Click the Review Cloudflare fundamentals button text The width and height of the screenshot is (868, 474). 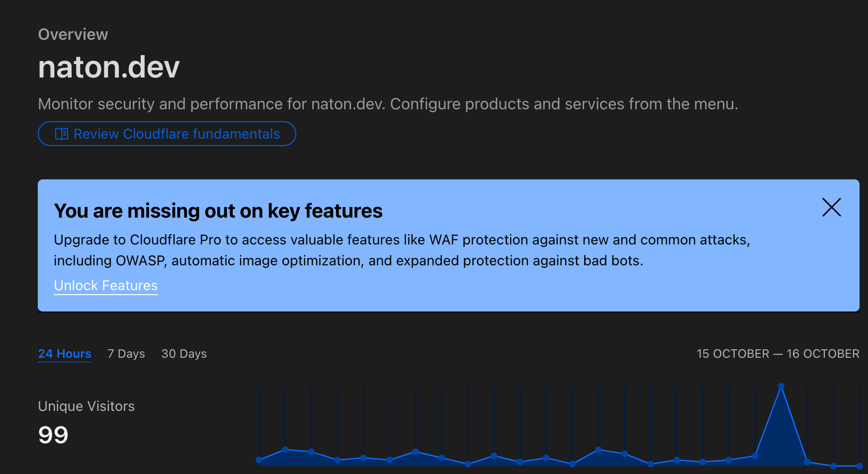(x=176, y=134)
